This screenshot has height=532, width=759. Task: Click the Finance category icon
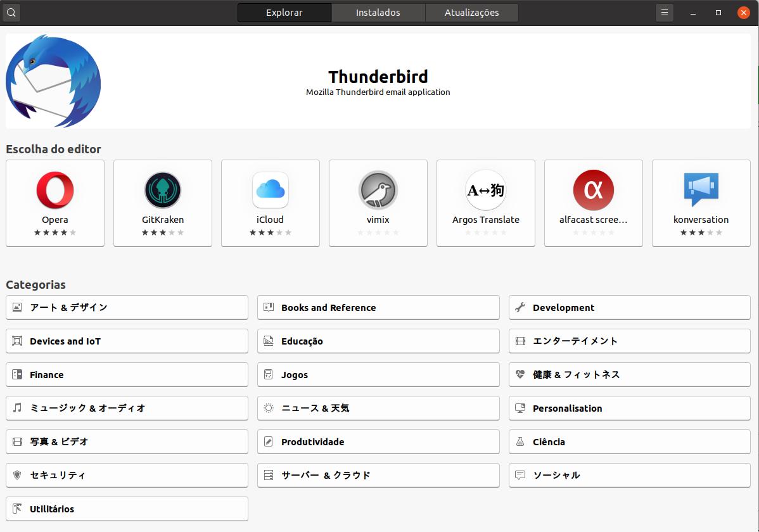[17, 374]
